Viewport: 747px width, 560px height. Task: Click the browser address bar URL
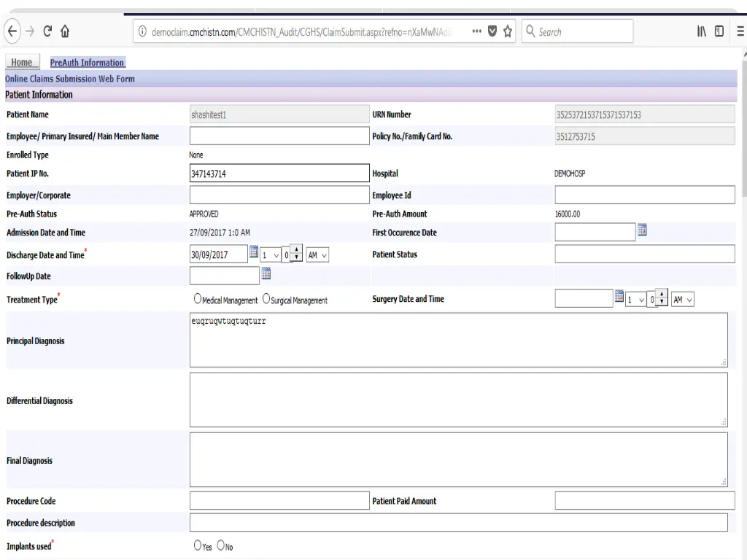tap(301, 32)
